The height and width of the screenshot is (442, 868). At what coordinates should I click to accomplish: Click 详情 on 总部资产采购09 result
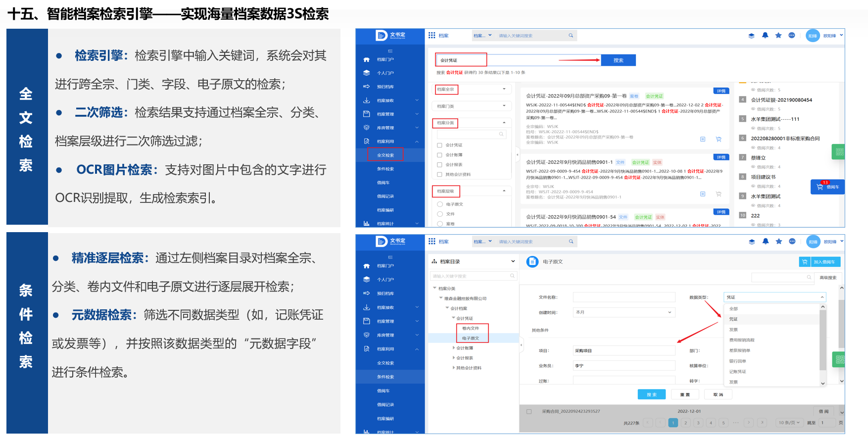point(721,91)
